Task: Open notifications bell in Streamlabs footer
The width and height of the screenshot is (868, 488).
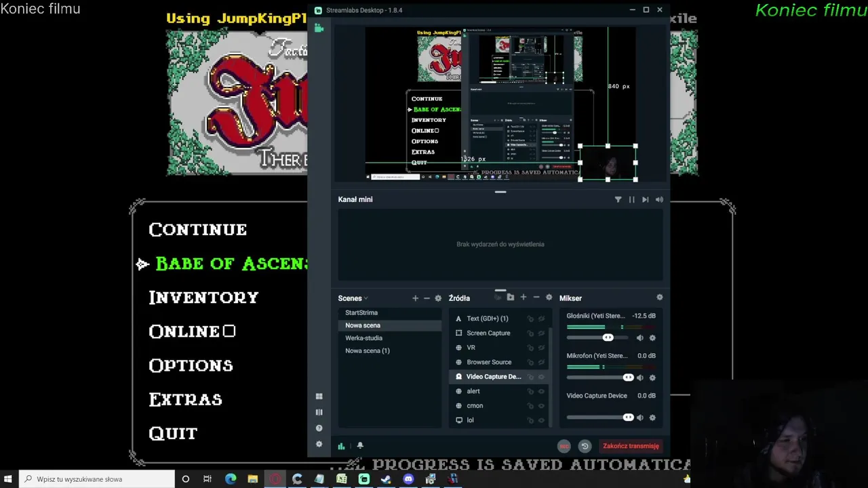Action: pyautogui.click(x=360, y=445)
